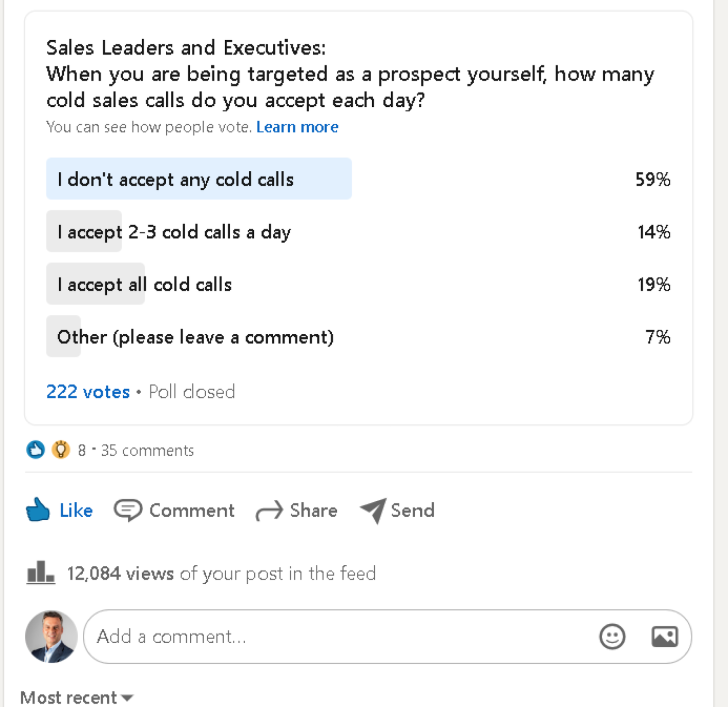The image size is (728, 707).
Task: Click the Comment speech bubble icon
Action: click(x=128, y=510)
